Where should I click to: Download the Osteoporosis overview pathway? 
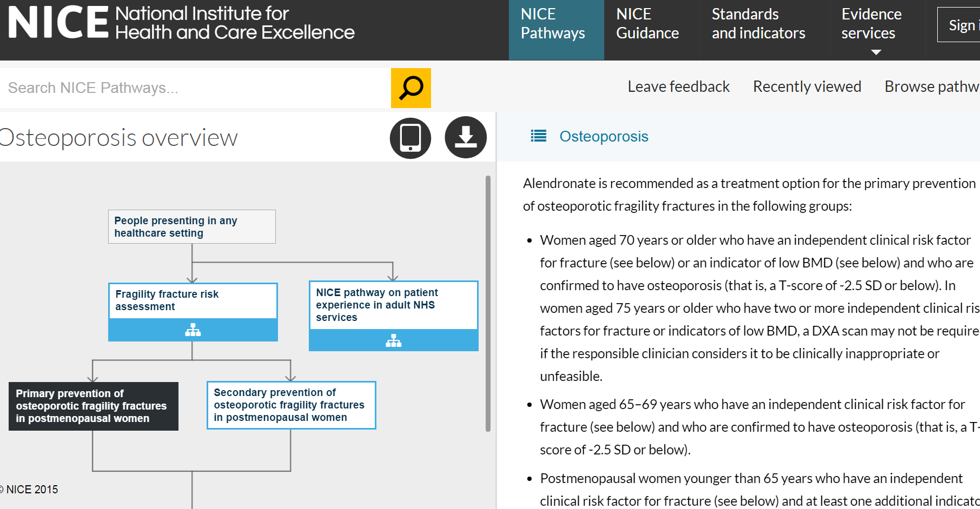(x=466, y=137)
